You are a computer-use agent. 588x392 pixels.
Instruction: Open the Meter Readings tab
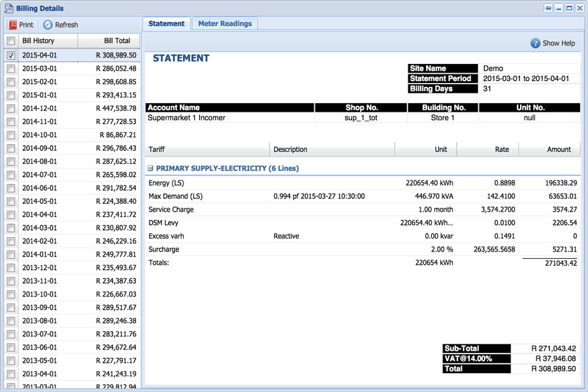pyautogui.click(x=225, y=24)
